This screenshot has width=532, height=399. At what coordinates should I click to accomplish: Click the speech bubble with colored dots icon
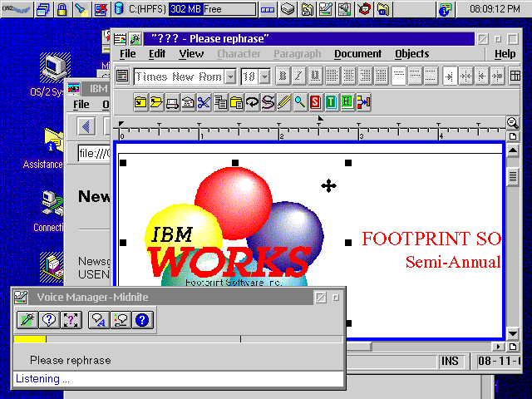coord(121,319)
